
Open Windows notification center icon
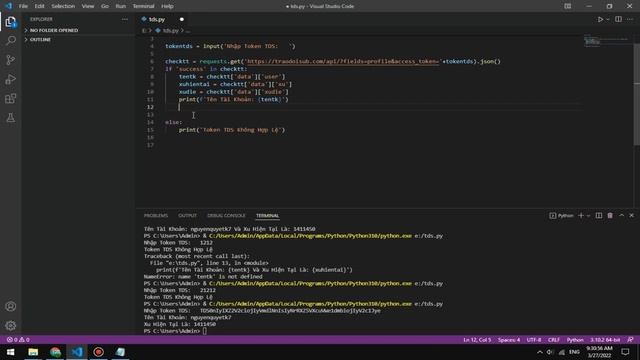pyautogui.click(x=625, y=352)
